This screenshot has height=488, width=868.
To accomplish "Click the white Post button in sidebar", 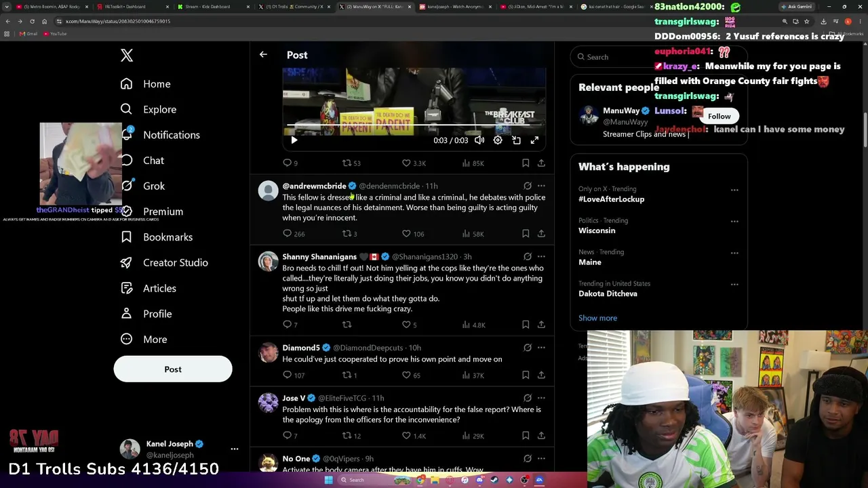I will 173,369.
